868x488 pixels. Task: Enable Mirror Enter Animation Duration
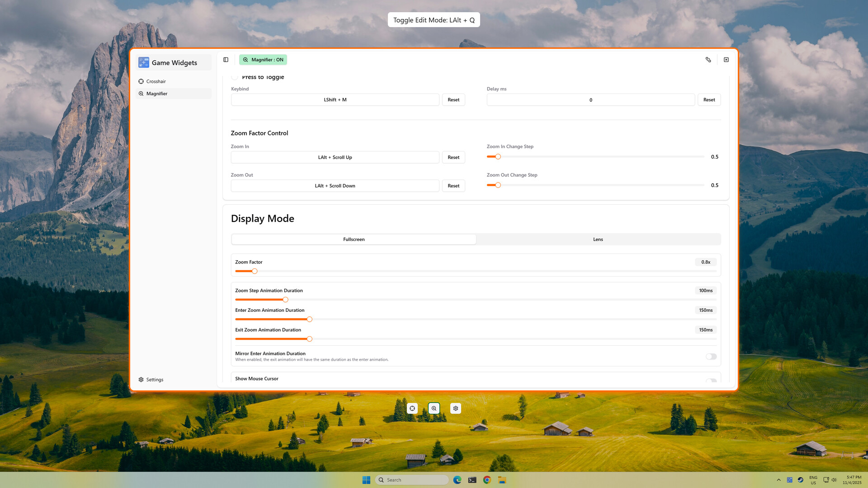click(x=711, y=357)
